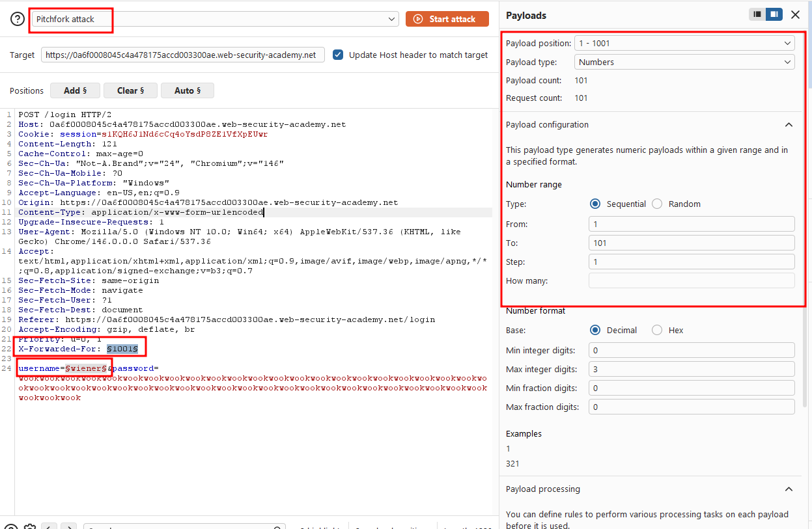Click the Origin header line
812x529 pixels.
(208, 202)
